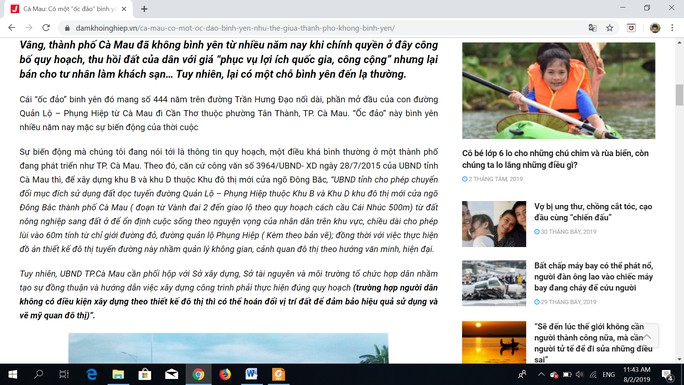
Task: View site security lock information
Action: click(x=67, y=28)
